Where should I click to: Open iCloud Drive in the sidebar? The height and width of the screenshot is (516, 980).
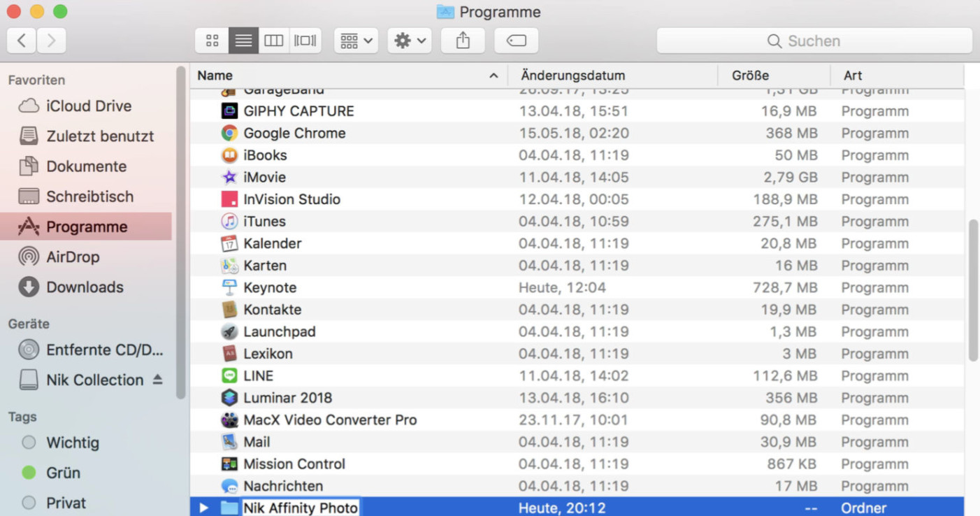86,106
